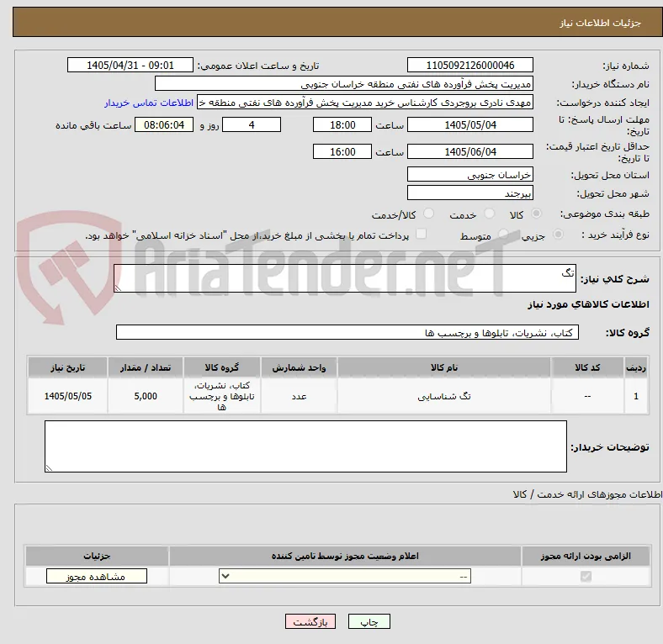Click the delivery city field بیرجند

[470, 193]
